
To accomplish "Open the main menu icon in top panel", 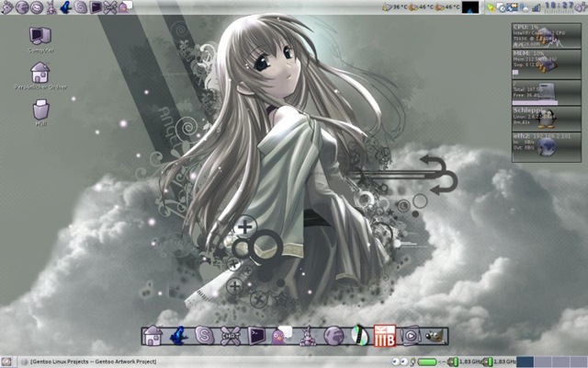I will (x=6, y=6).
